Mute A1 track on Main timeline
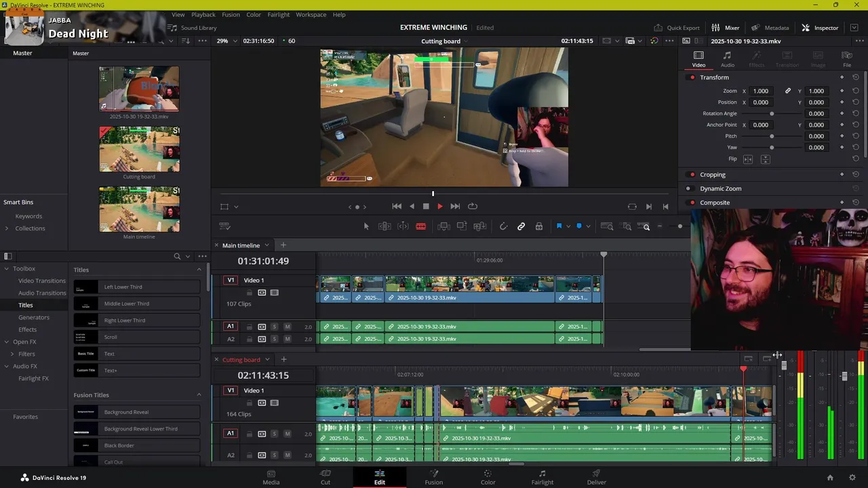Image resolution: width=868 pixels, height=488 pixels. (287, 327)
